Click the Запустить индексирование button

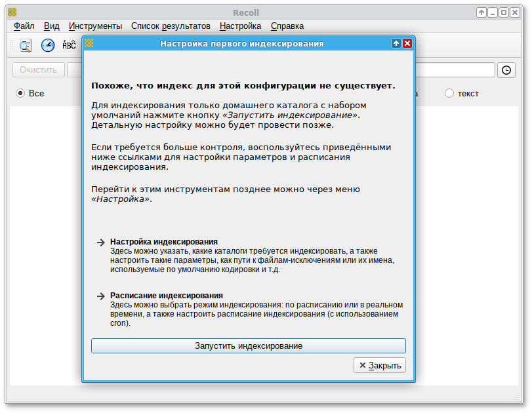(x=249, y=346)
